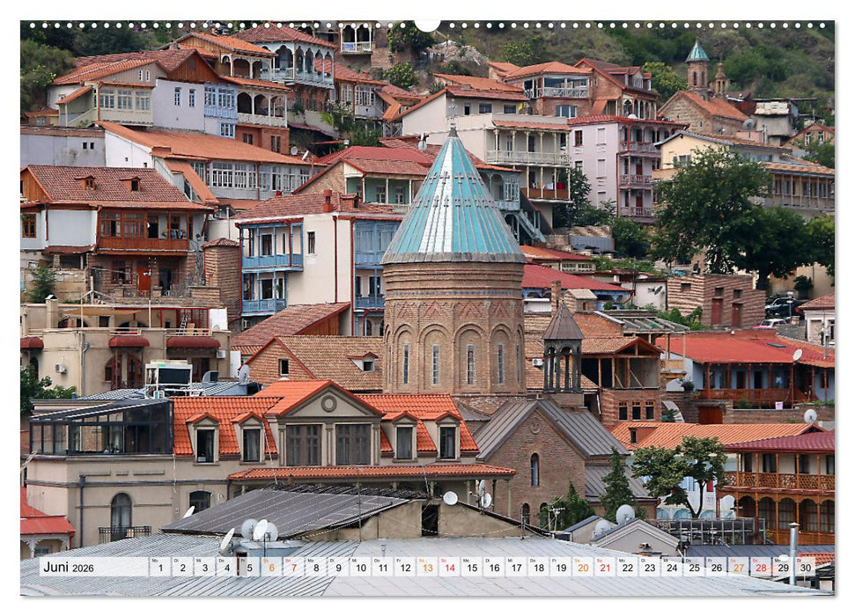Click the spiral binding at the top

[427, 11]
